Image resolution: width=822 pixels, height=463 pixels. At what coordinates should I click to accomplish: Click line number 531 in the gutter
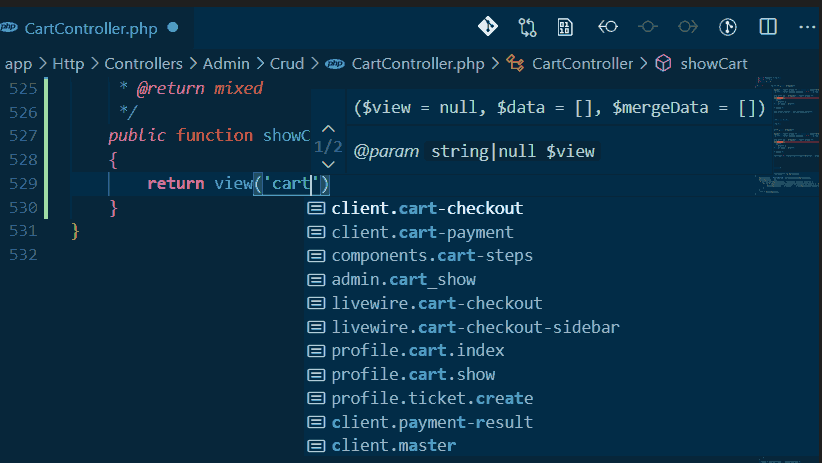pyautogui.click(x=20, y=231)
